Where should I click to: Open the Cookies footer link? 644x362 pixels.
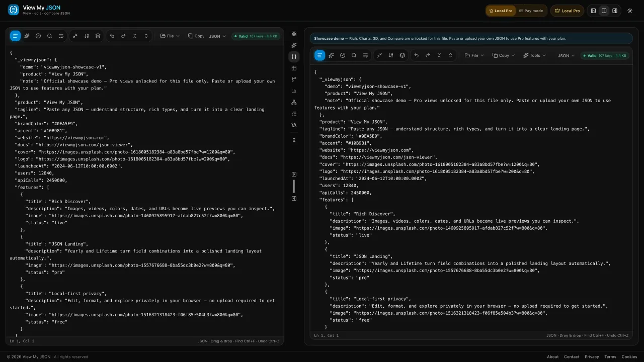(x=629, y=357)
